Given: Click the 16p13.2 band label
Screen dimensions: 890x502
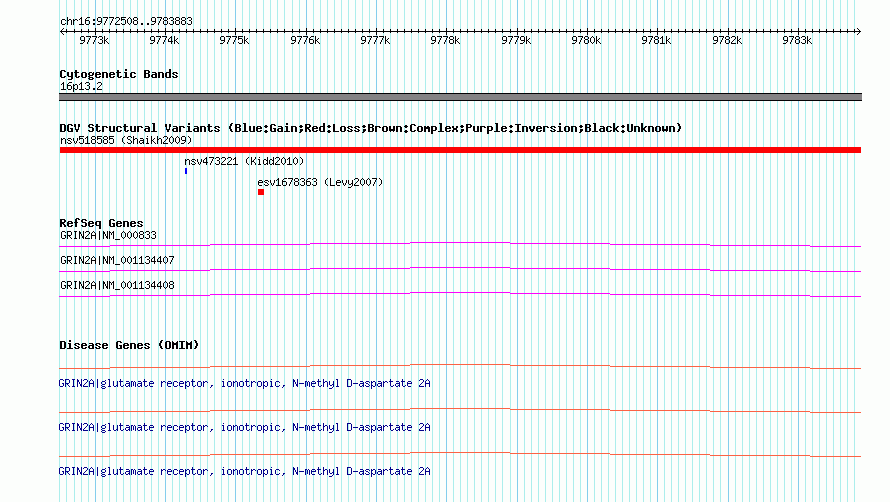Looking at the screenshot, I should coord(81,86).
